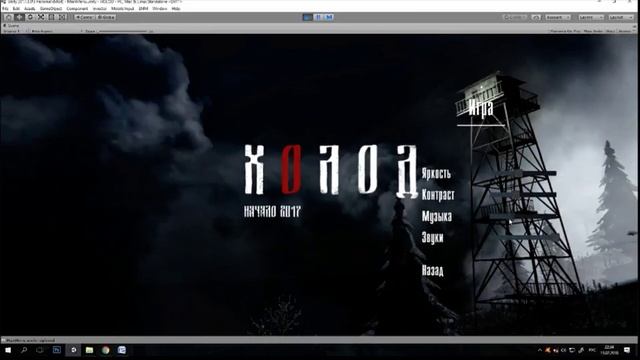Open Chrome from the taskbar
Viewport: 640px width, 360px height.
pos(106,350)
